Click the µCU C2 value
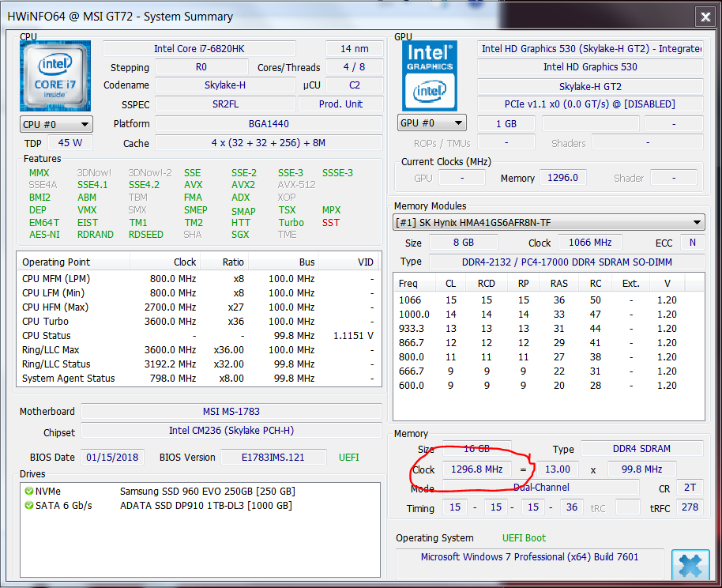The width and height of the screenshot is (722, 588). (354, 85)
